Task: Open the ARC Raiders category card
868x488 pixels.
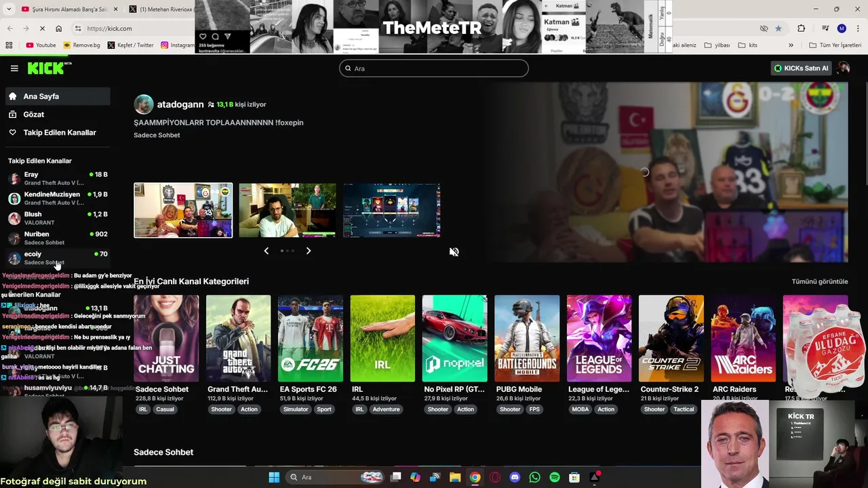Action: (x=743, y=338)
